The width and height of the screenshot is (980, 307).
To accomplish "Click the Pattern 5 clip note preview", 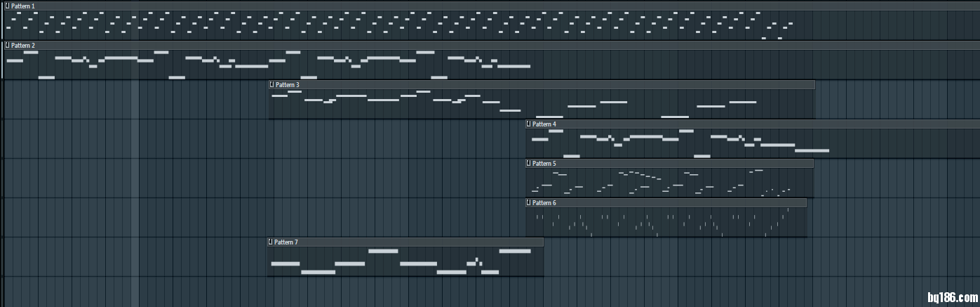I will tap(666, 183).
